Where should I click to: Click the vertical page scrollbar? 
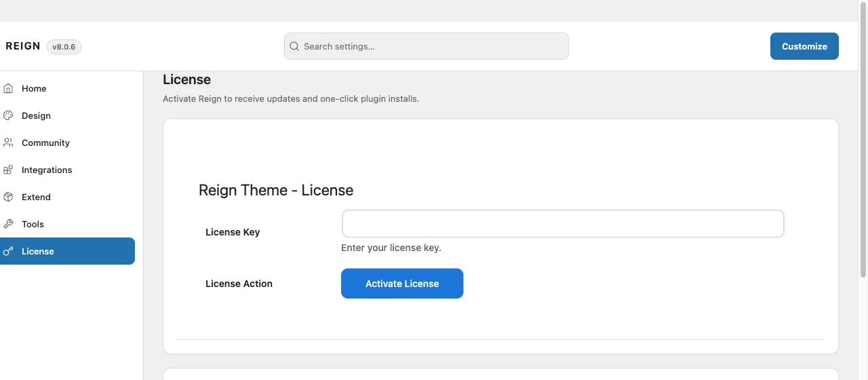point(863,141)
